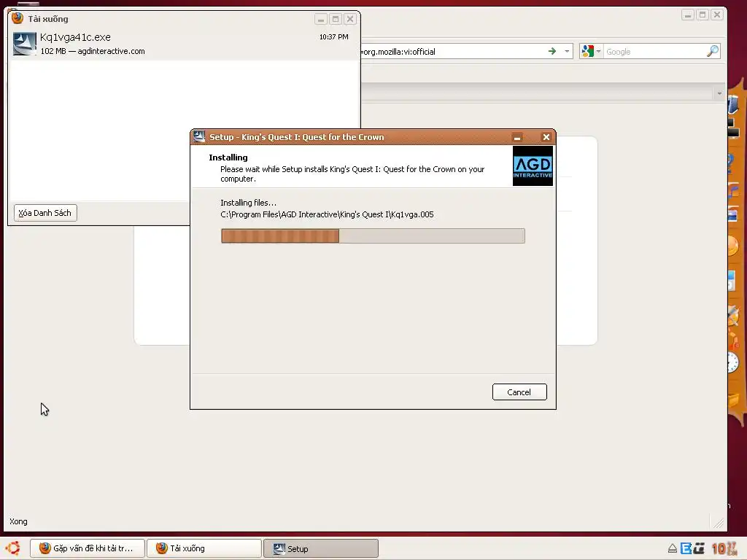Close the Setup installer dialog
Viewport: 747px width, 560px height.
click(x=546, y=137)
